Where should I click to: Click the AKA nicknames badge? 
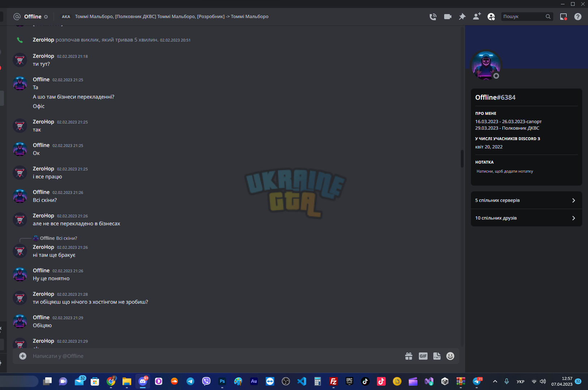[x=66, y=17]
